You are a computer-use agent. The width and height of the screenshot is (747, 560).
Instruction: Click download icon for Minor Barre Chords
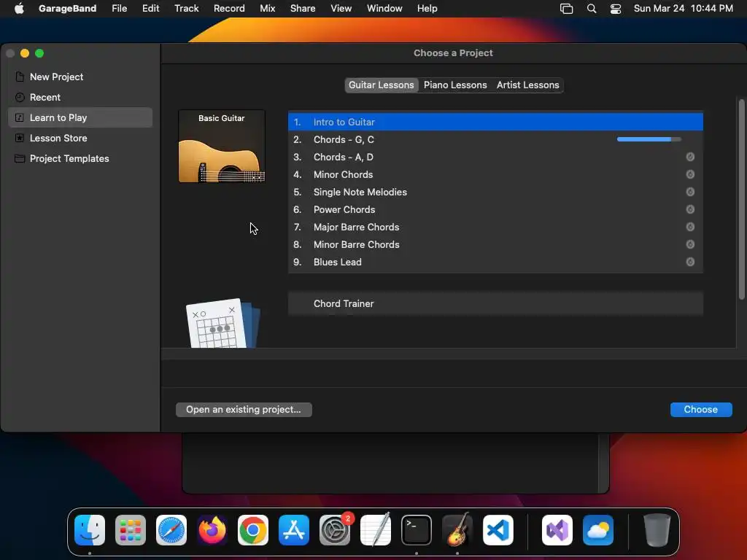click(690, 244)
